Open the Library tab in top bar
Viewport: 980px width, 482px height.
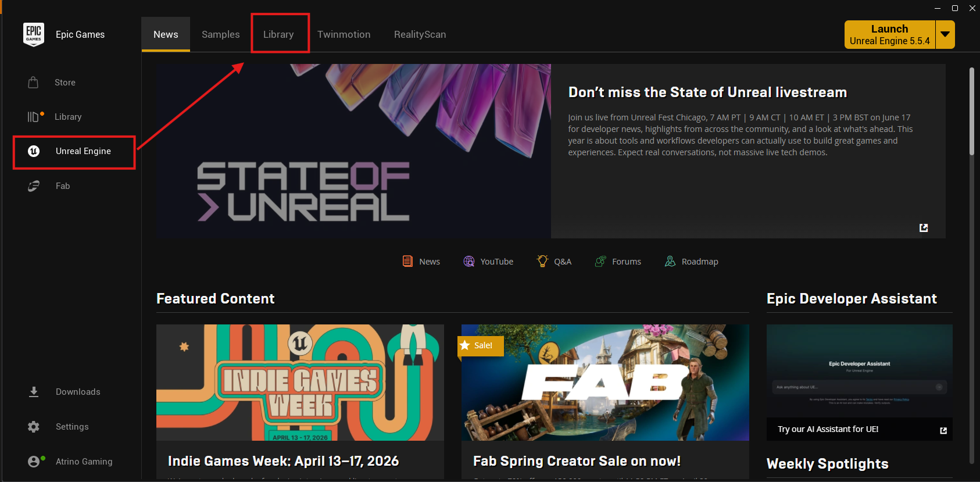pyautogui.click(x=278, y=34)
